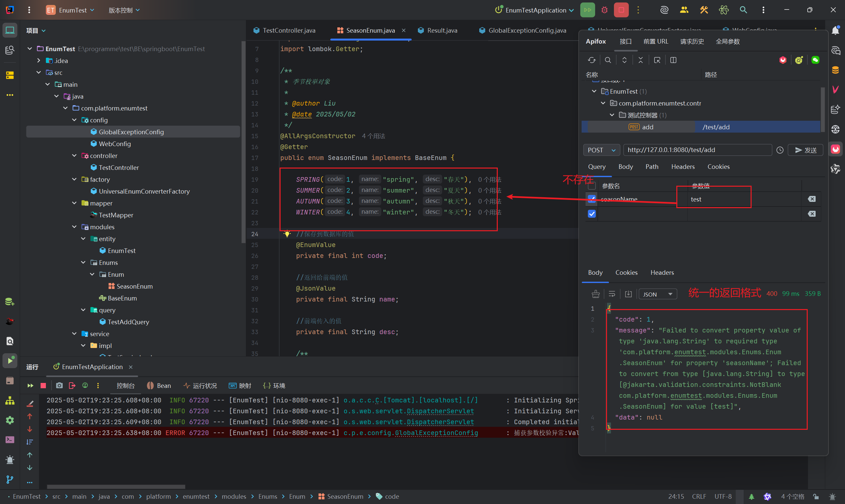Collapse the factory folder in project tree
The image size is (845, 504).
click(74, 179)
